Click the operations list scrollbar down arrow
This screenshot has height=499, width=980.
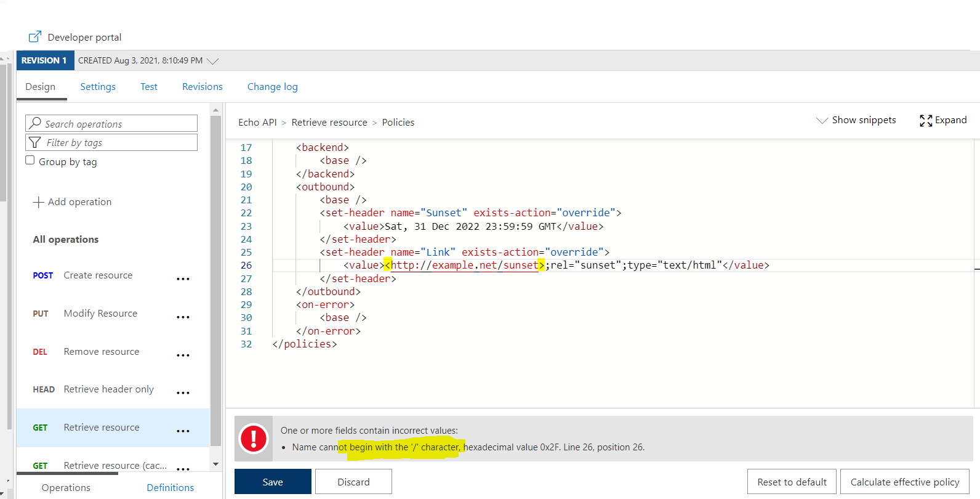215,464
